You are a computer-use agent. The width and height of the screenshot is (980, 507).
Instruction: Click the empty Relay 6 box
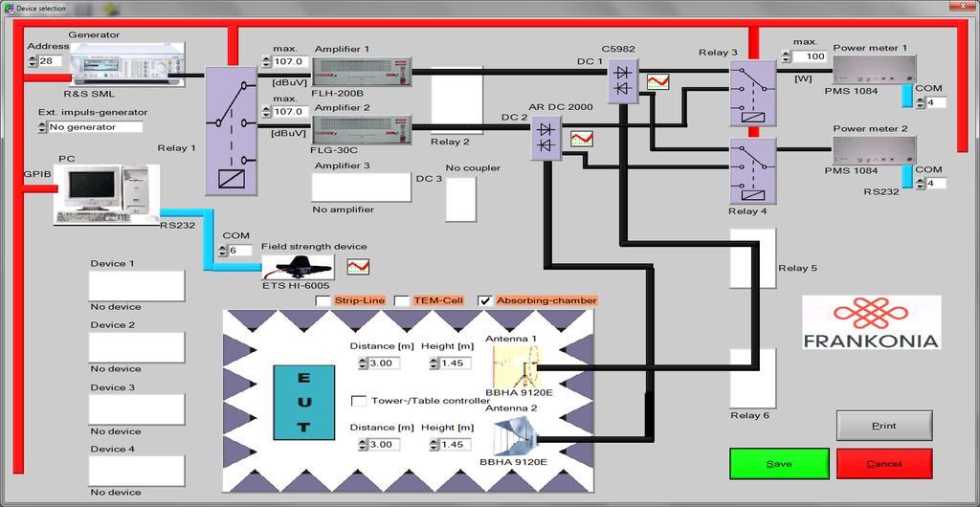coord(752,378)
